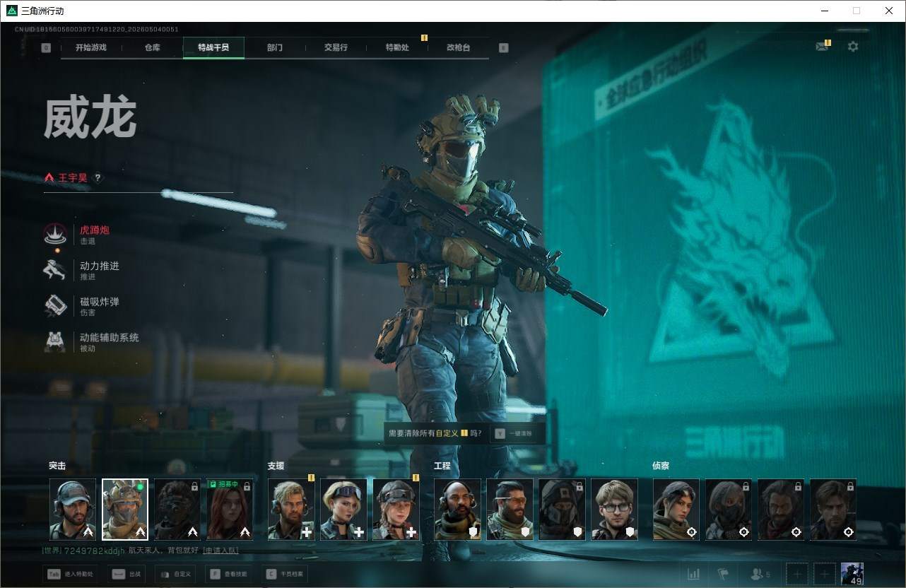Open the 部门 tab
This screenshot has height=588, width=906.
click(x=275, y=47)
